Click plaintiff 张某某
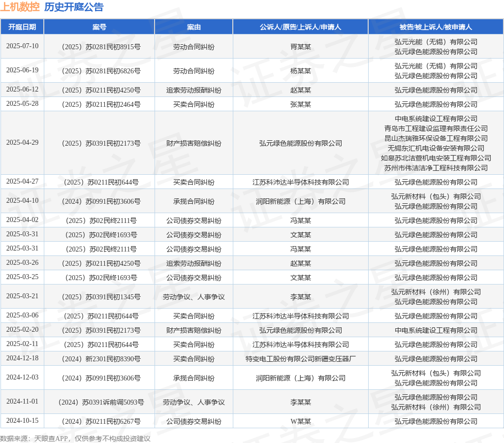 pyautogui.click(x=301, y=104)
